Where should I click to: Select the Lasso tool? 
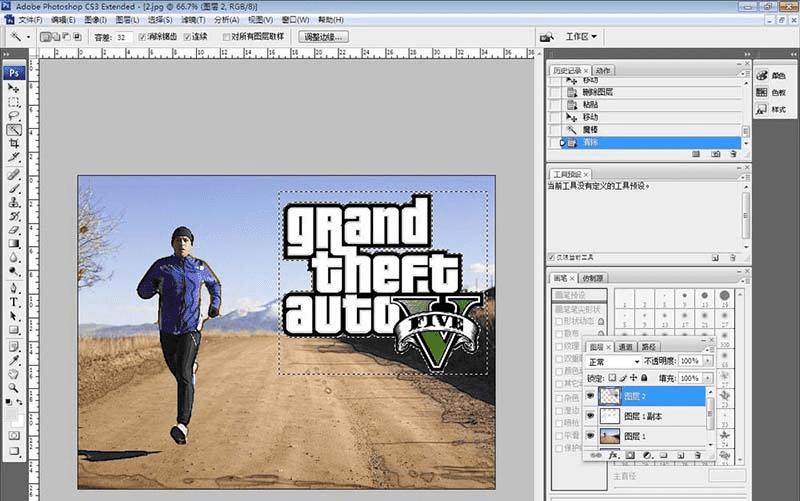tap(14, 116)
